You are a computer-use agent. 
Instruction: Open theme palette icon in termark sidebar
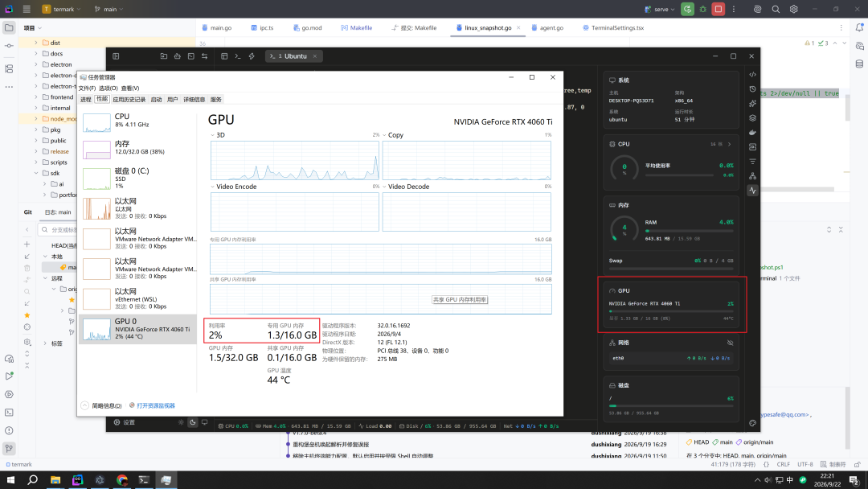[x=752, y=423]
